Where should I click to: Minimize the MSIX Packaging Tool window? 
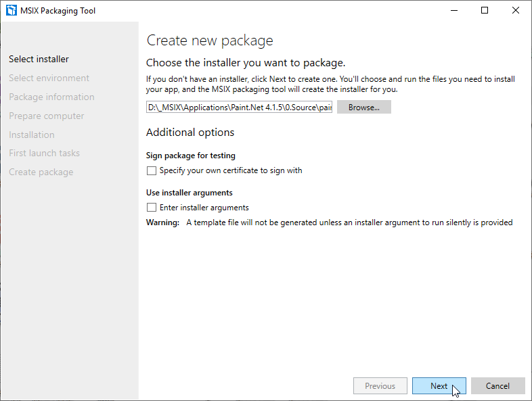point(453,10)
